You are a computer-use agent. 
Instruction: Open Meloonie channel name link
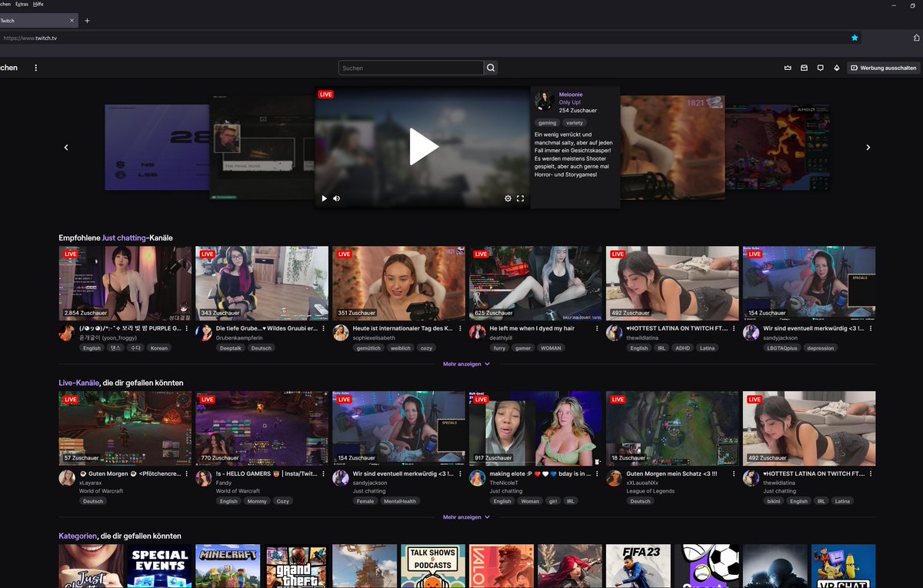click(571, 95)
